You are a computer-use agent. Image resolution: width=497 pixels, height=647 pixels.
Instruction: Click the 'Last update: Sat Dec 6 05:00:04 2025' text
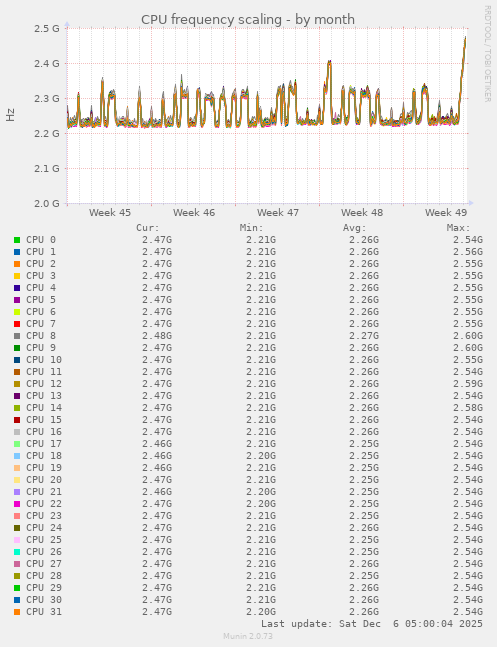[x=372, y=623]
